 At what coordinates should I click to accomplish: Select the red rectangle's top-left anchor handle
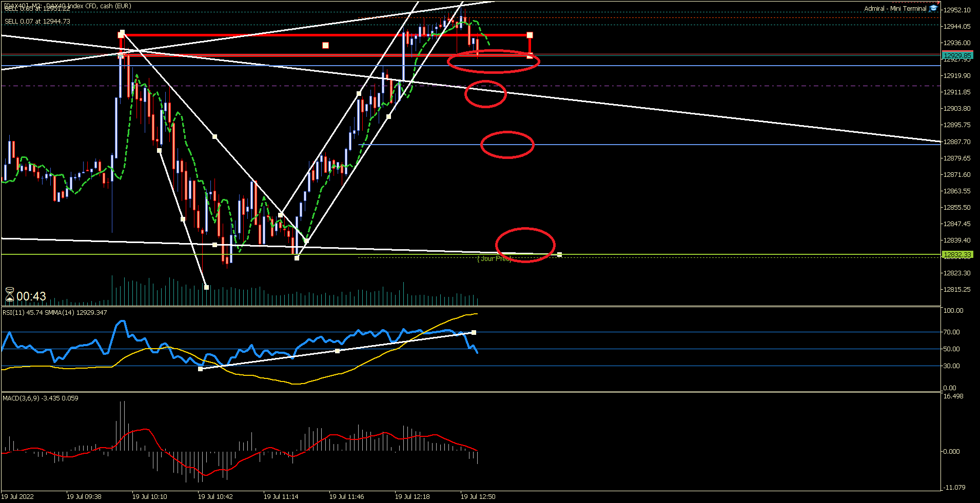122,34
